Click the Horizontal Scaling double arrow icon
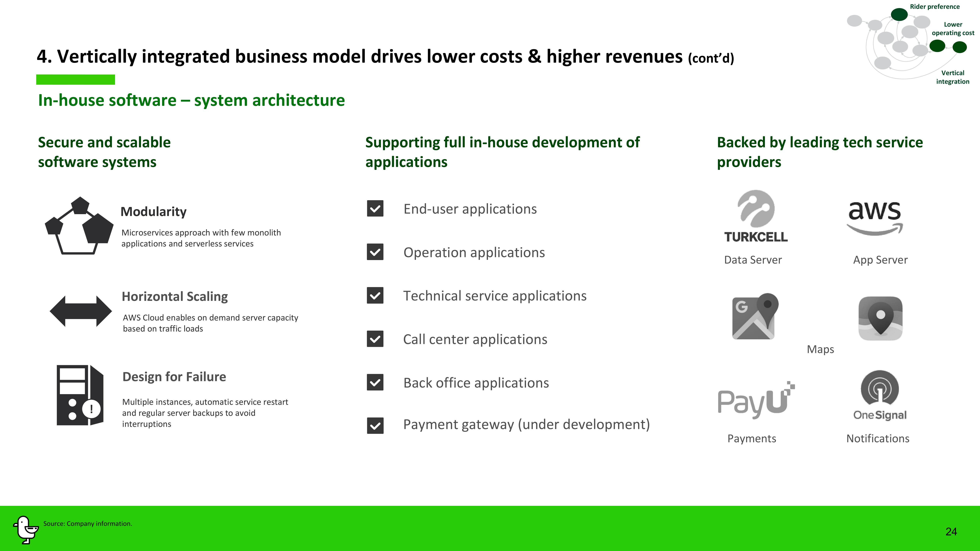Screen dimensions: 980x551 [81, 311]
